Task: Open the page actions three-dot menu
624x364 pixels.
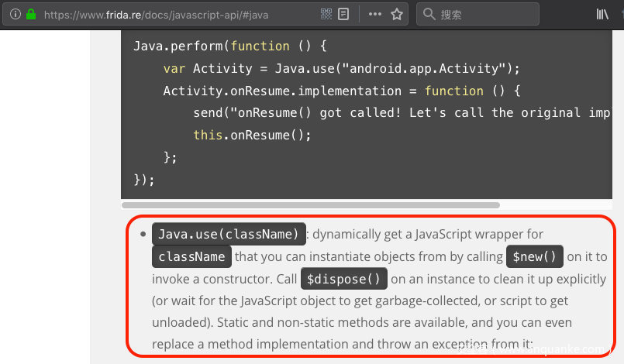Action: (x=374, y=14)
